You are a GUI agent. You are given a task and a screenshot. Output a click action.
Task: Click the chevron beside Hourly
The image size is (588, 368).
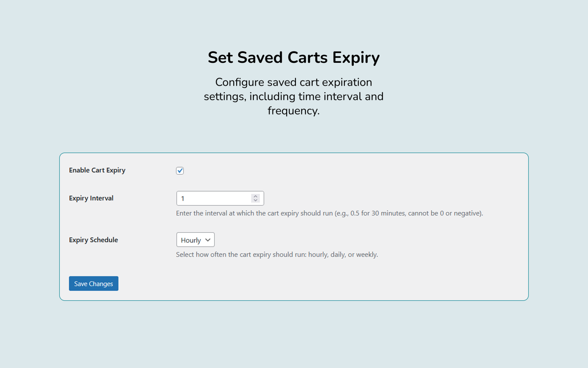click(208, 240)
